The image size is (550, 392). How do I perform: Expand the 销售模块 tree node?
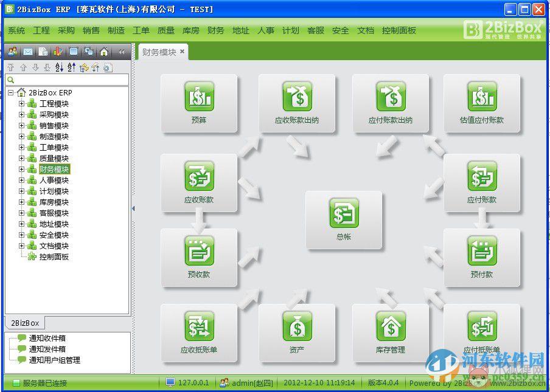(21, 125)
